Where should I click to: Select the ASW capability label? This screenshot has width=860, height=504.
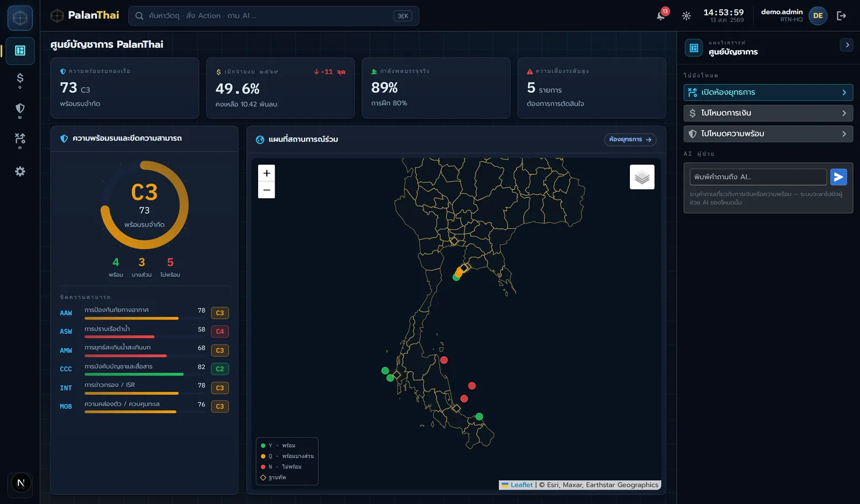66,332
